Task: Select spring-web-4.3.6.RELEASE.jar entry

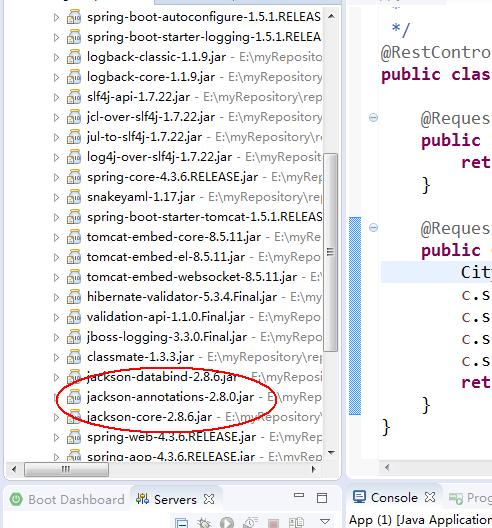Action: (171, 437)
